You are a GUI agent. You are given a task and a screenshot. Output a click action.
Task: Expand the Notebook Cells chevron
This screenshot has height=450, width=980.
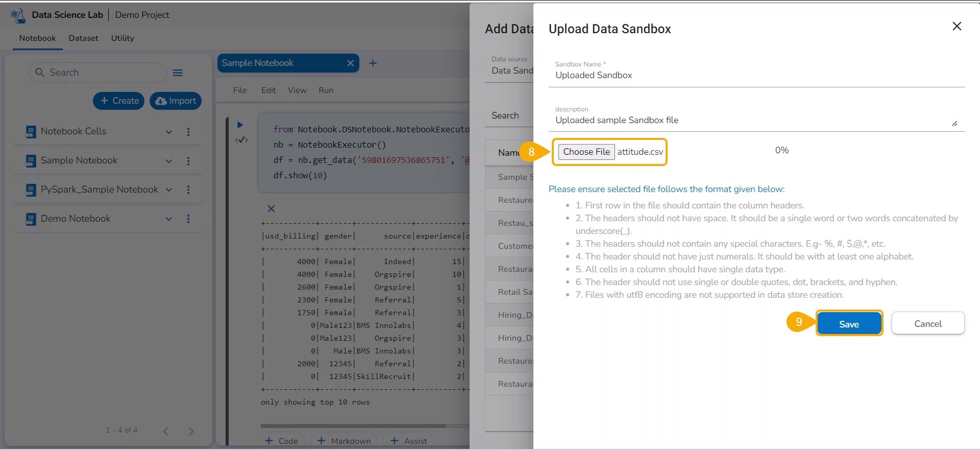click(x=169, y=132)
